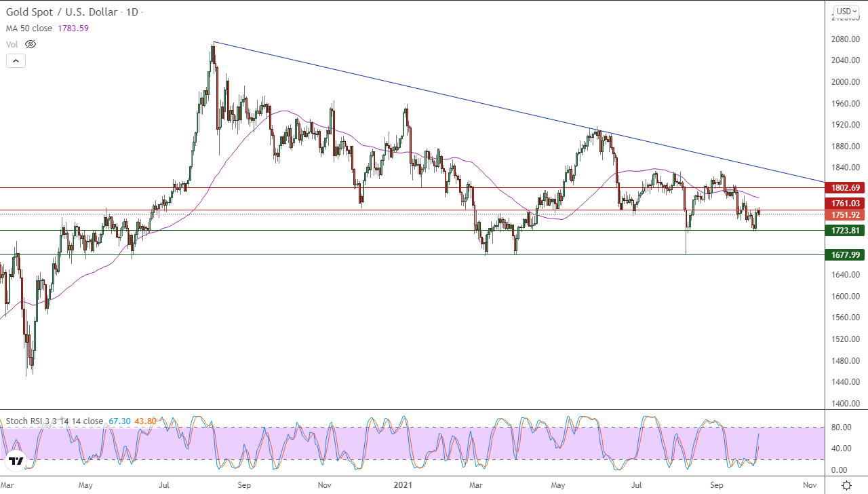Click the 2000.00 price axis label

(x=846, y=82)
